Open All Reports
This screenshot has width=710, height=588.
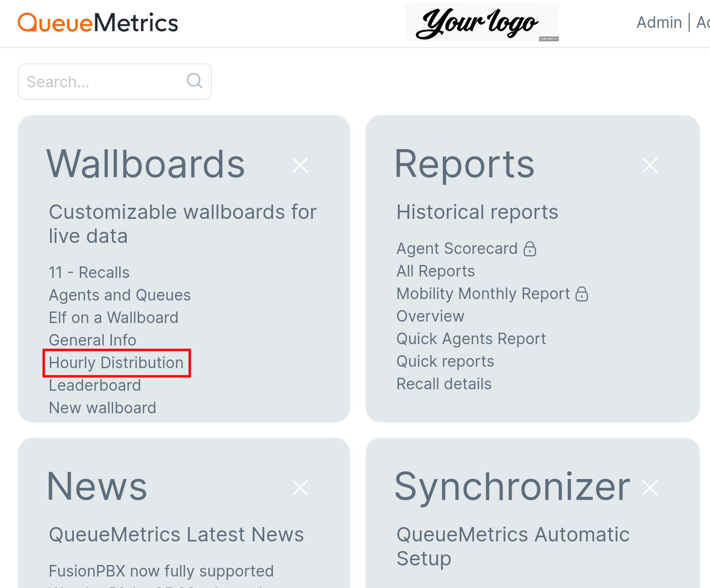coord(436,271)
